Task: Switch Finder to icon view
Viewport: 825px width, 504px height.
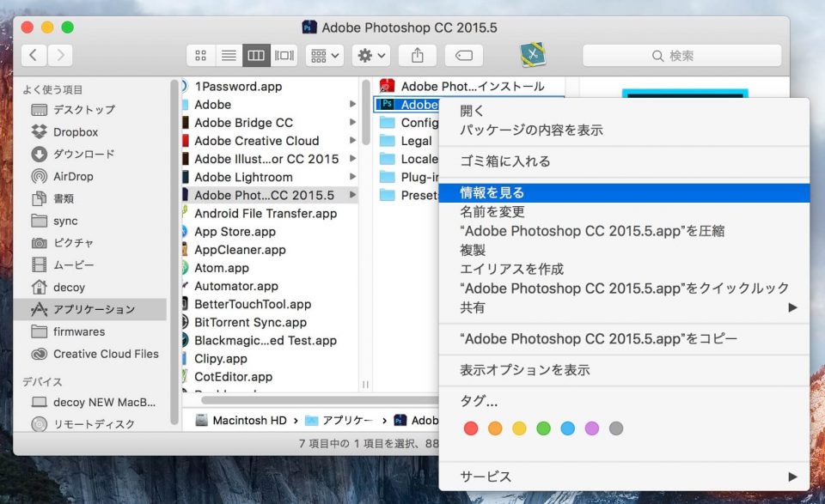Action: 200,55
